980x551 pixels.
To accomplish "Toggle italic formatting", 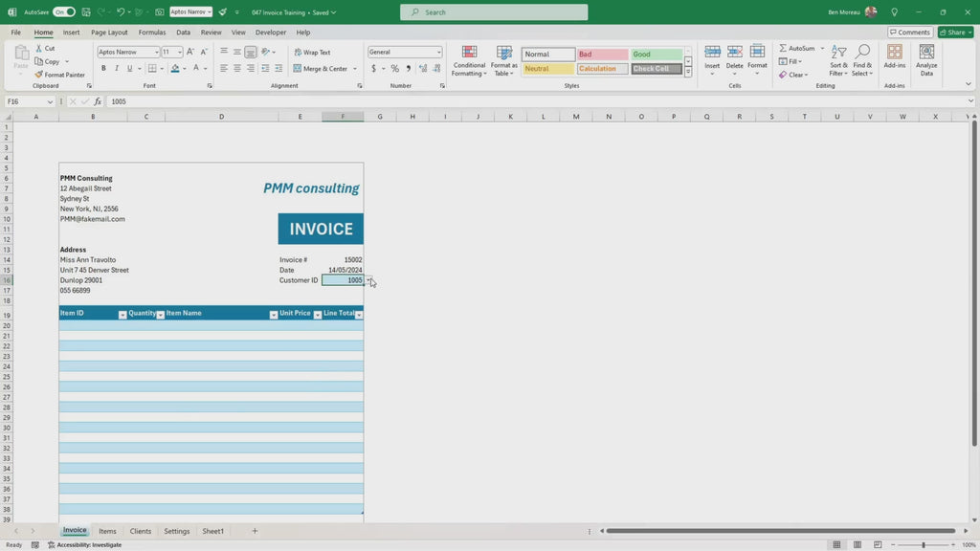I will coord(117,69).
